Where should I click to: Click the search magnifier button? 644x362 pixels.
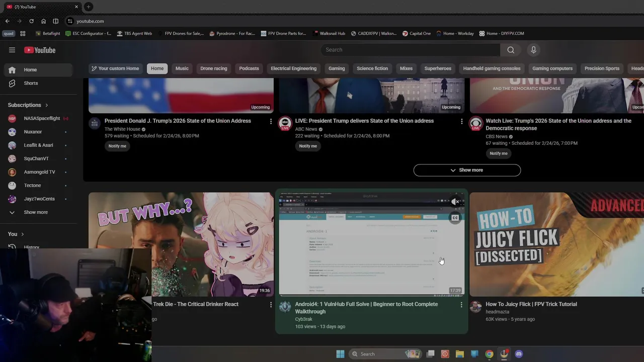pos(511,50)
